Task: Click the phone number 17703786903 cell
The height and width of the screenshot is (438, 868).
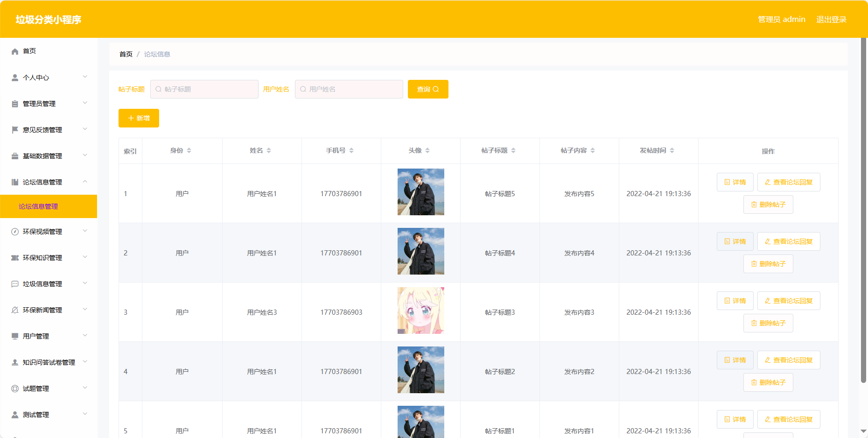Action: pos(341,312)
